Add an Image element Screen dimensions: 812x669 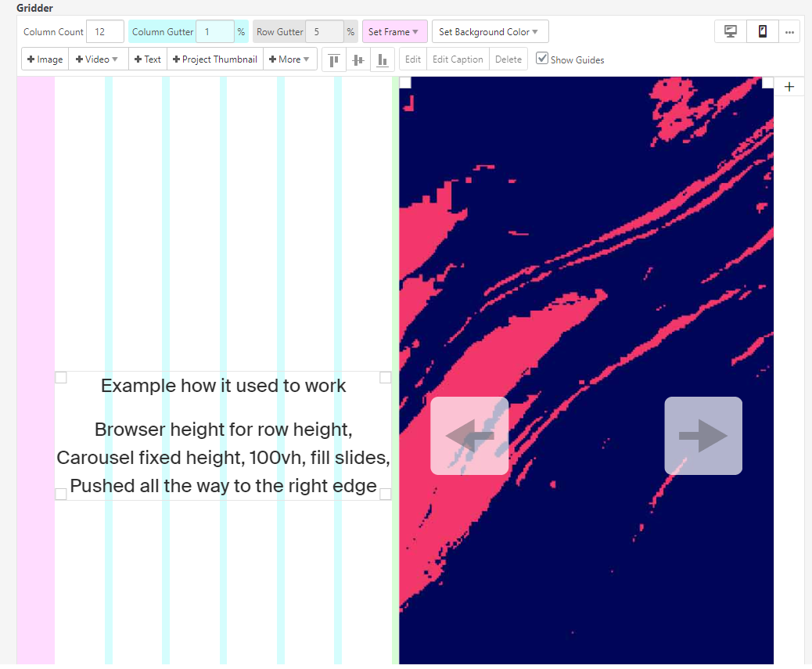coord(45,59)
